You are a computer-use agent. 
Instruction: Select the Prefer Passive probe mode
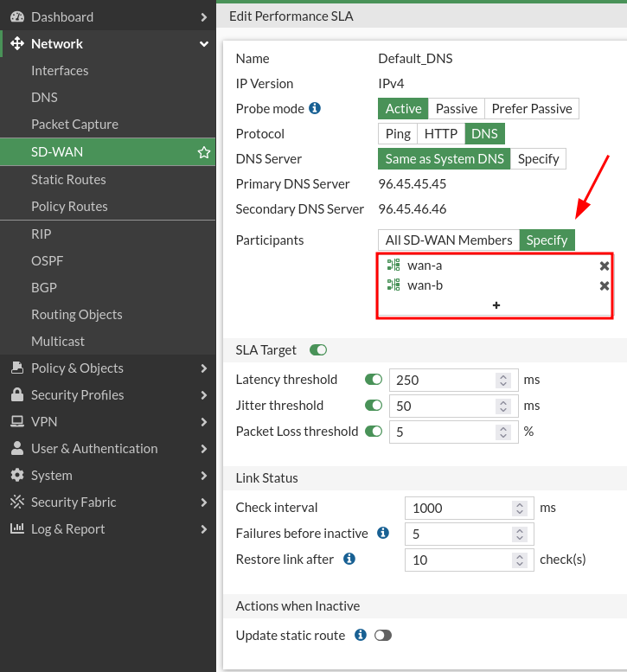[531, 109]
